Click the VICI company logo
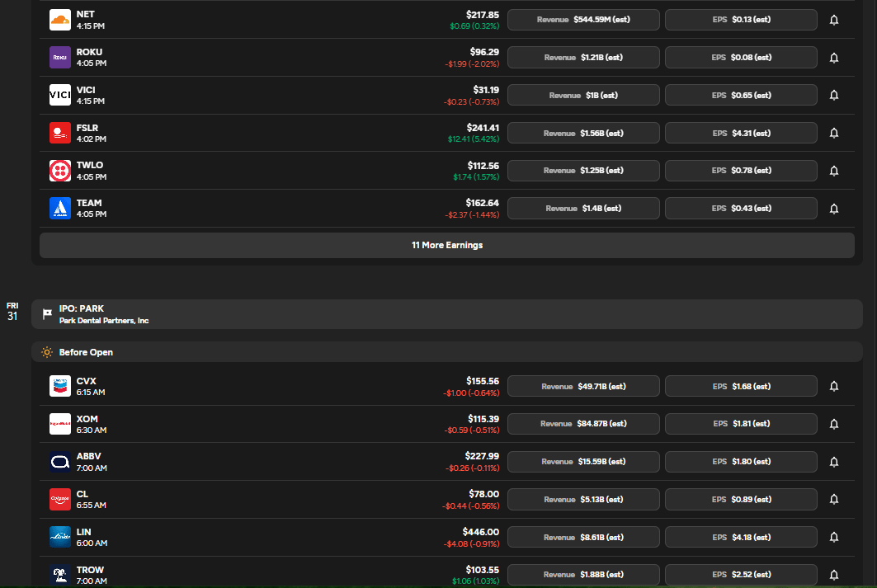This screenshot has height=588, width=877. pos(60,95)
